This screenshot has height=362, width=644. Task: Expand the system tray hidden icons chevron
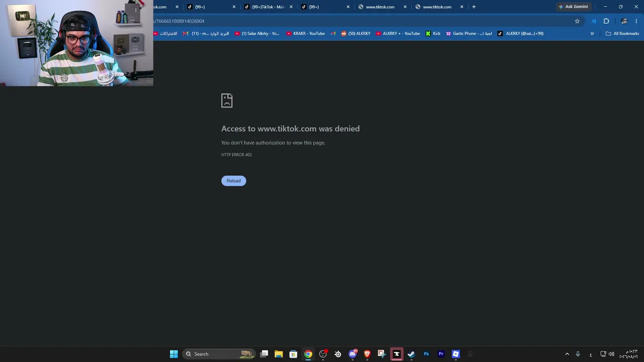coord(567,354)
